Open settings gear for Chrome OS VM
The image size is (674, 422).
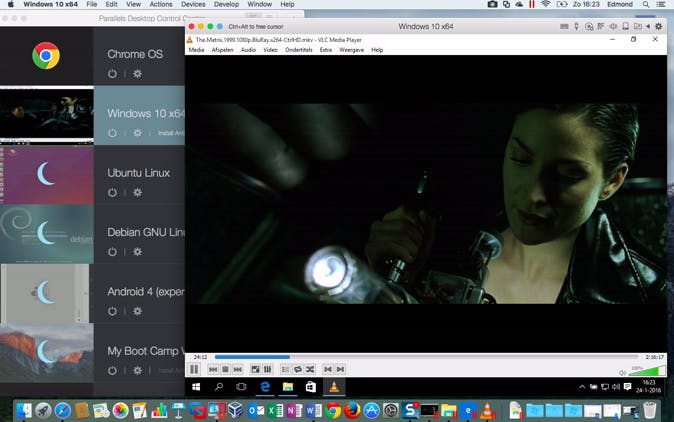click(137, 73)
